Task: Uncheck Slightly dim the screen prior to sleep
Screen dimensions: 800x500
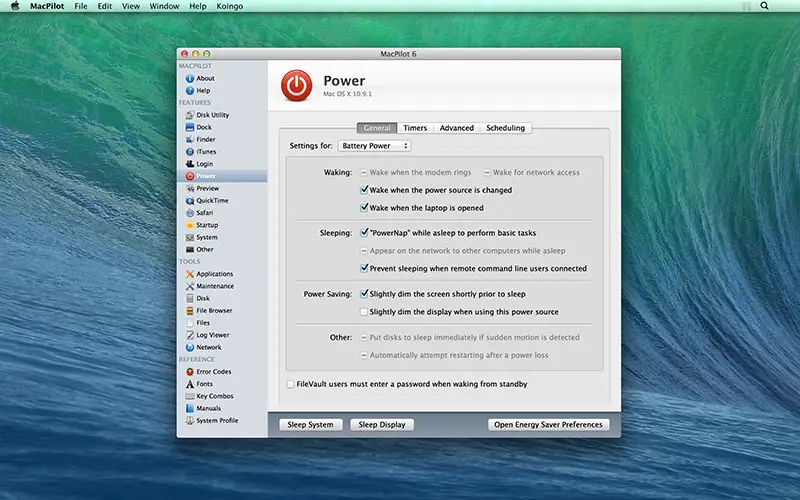Action: 364,294
